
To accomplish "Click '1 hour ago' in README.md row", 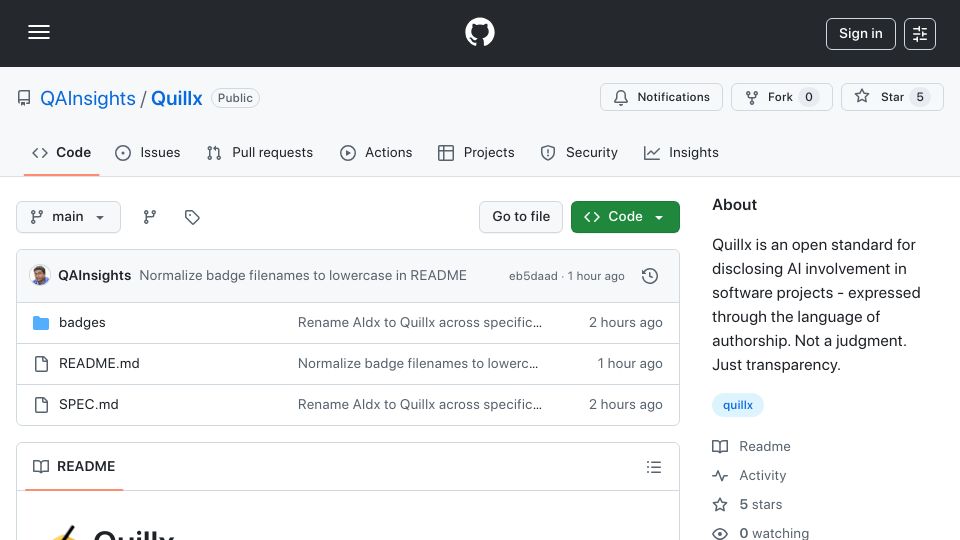I will tap(629, 364).
